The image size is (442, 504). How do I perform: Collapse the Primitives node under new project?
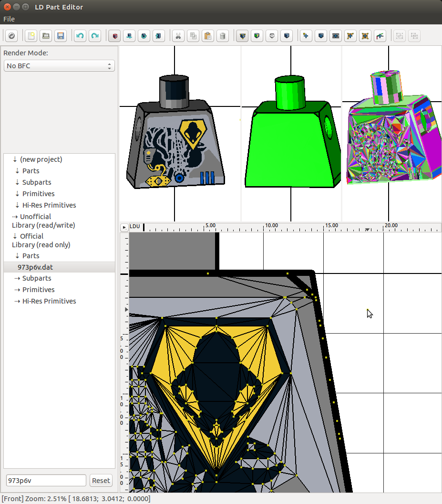17,193
